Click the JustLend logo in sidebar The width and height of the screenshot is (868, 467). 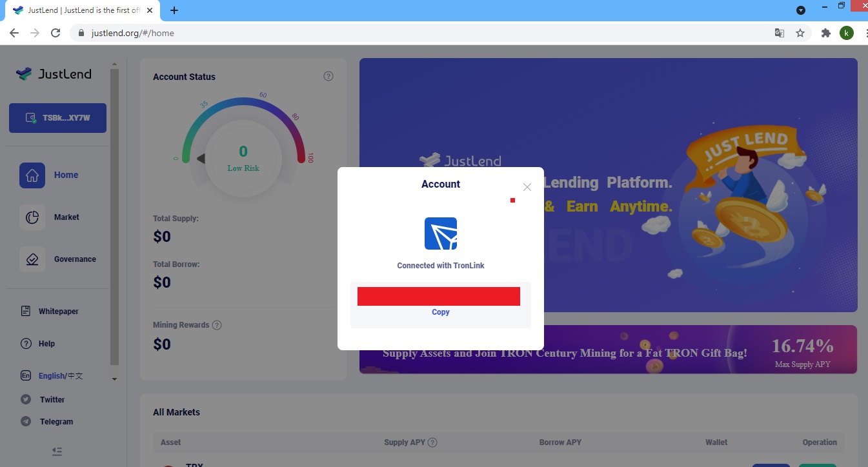(x=54, y=74)
